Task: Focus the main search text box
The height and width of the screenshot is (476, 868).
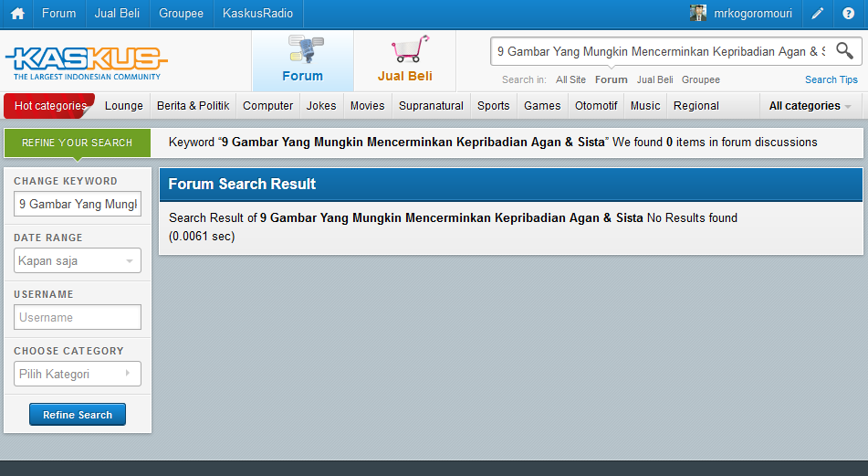Action: 661,51
